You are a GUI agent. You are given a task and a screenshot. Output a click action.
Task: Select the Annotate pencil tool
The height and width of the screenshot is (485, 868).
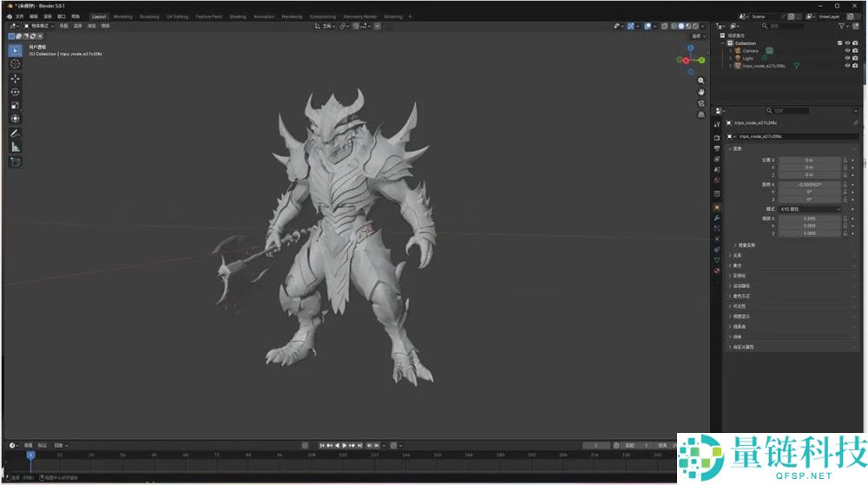point(15,134)
